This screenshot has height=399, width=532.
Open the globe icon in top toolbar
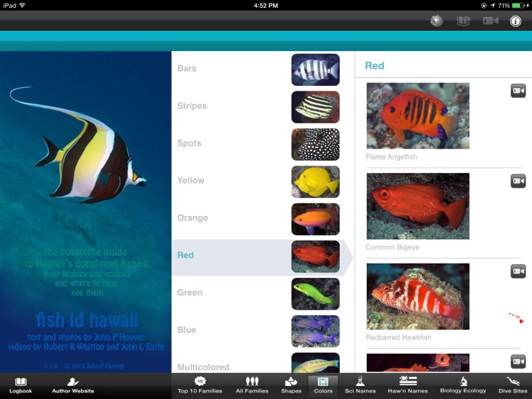click(437, 21)
